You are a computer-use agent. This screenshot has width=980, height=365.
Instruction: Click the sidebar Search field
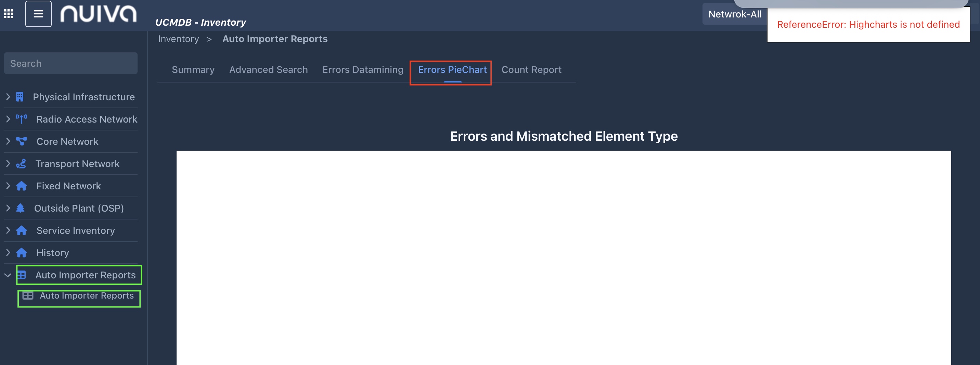71,63
